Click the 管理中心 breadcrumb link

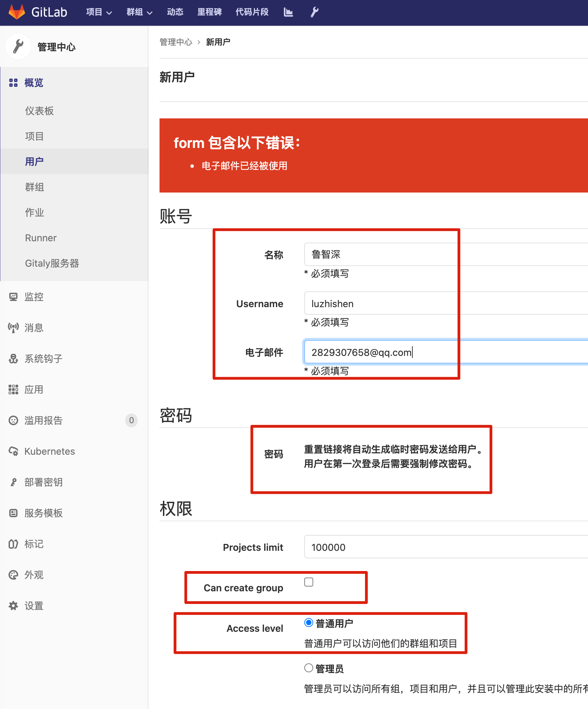coord(176,42)
